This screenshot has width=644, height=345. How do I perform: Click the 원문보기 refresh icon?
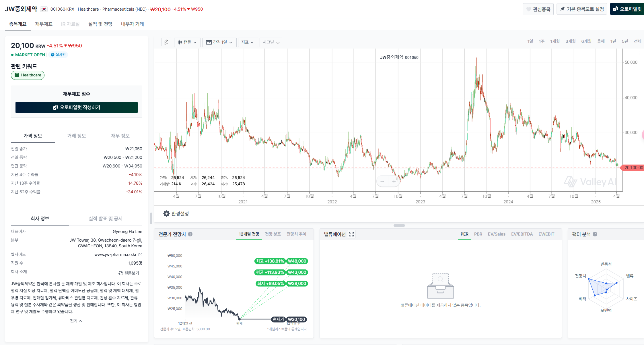point(121,273)
